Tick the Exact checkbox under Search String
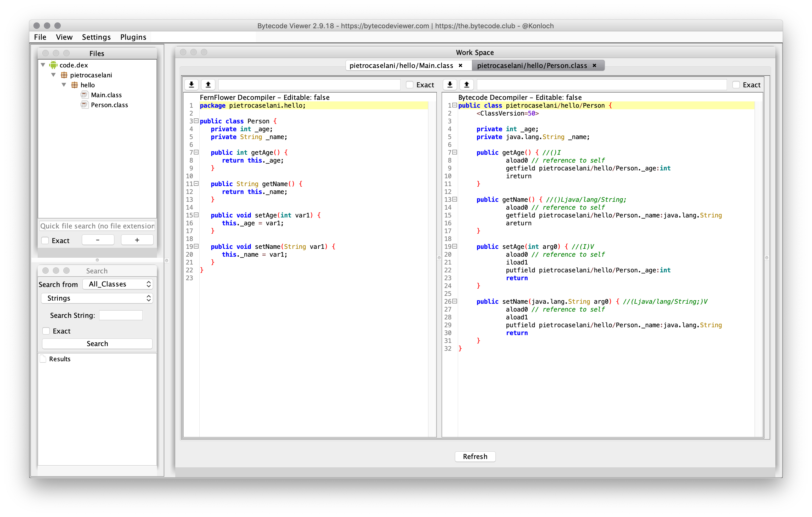Screen dimensions: 812x517 (x=46, y=331)
